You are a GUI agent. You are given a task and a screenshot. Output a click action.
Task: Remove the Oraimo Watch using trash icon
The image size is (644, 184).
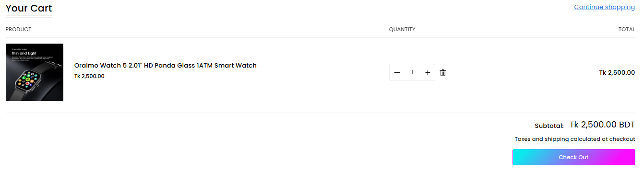coord(443,73)
